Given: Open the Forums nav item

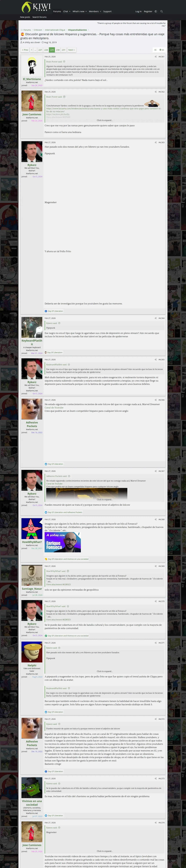Looking at the screenshot, I should (57, 11).
